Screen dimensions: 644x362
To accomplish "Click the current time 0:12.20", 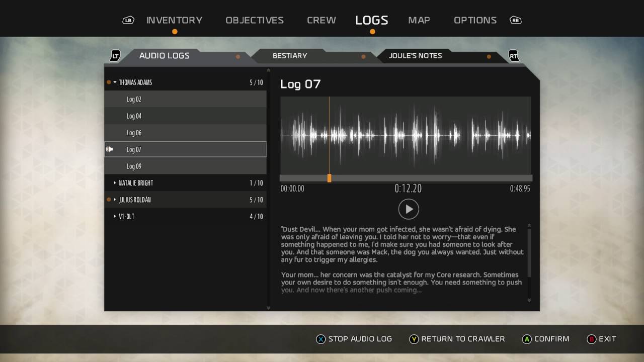I will tap(408, 189).
